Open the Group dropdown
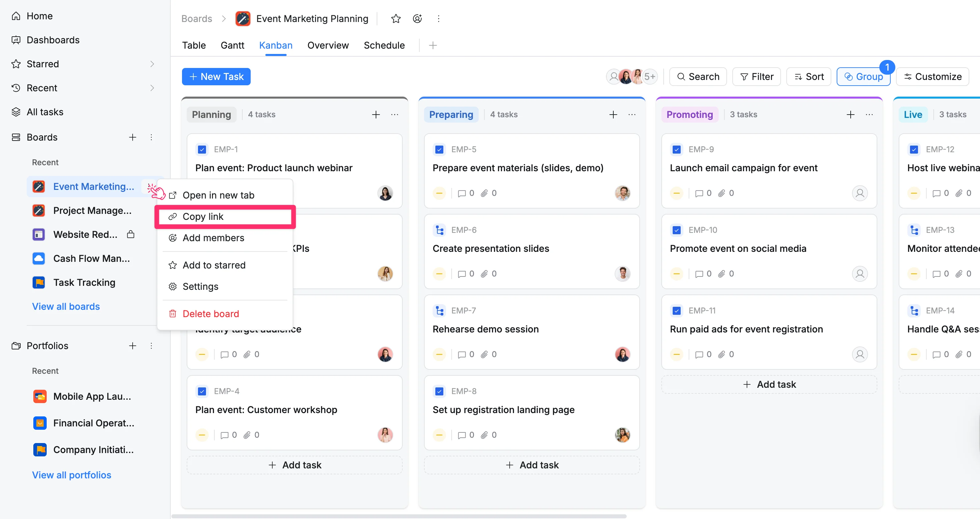The width and height of the screenshot is (980, 519). [863, 77]
